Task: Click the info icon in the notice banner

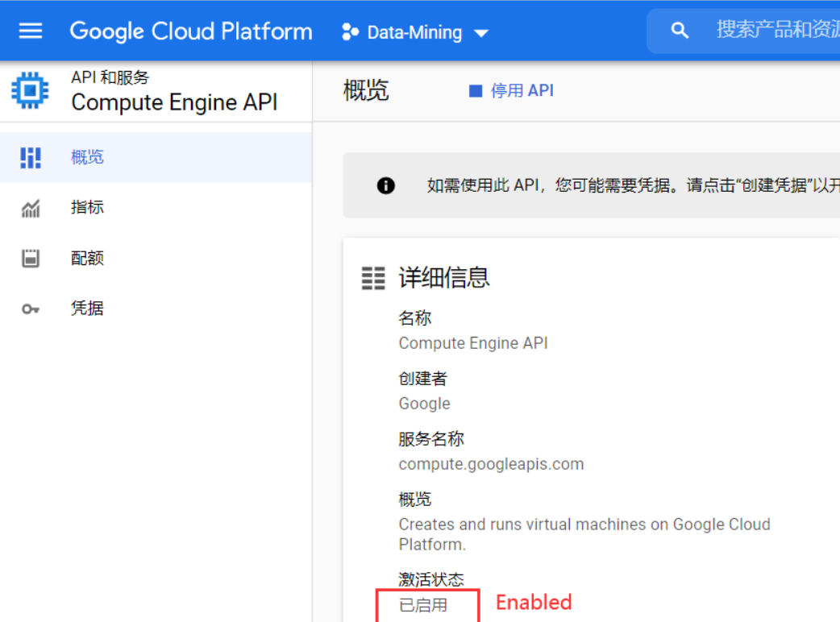Action: (386, 185)
